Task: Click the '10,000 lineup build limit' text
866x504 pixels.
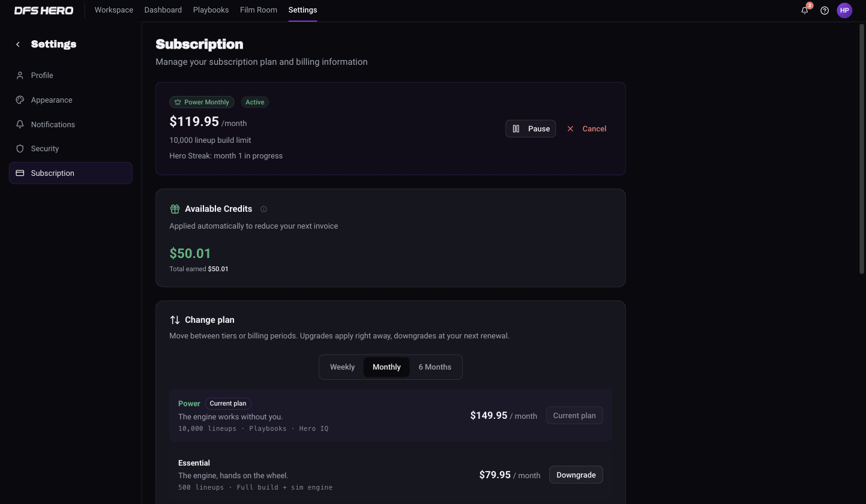Action: click(x=210, y=140)
